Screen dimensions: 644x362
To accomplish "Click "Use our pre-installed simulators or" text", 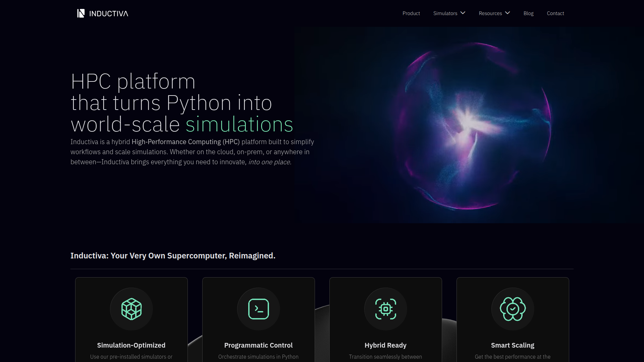I will click(x=131, y=357).
